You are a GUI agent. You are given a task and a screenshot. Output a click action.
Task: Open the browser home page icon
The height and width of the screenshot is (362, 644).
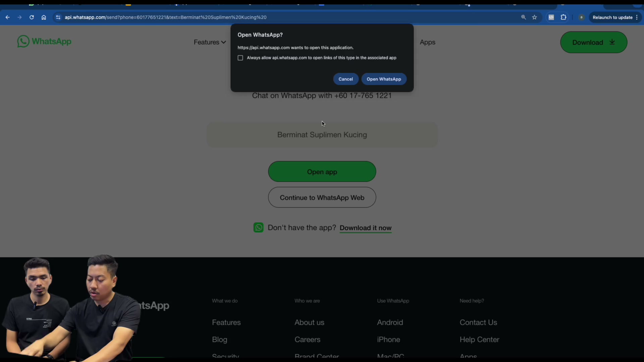44,17
